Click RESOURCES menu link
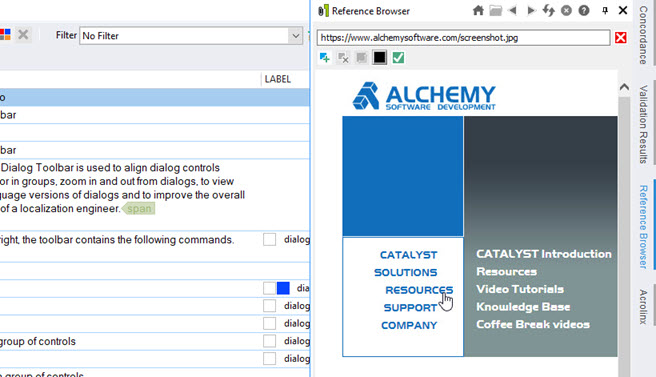Screen dimensions: 656x377 click(419, 290)
